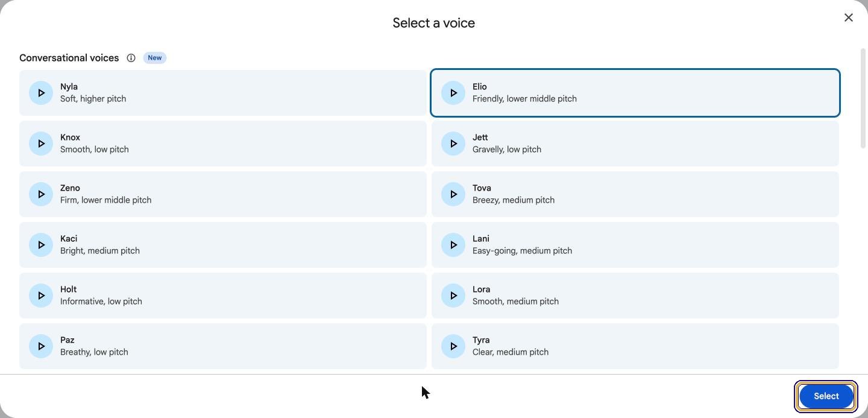This screenshot has width=868, height=418.
Task: Play the Nyla voice preview
Action: pos(41,93)
